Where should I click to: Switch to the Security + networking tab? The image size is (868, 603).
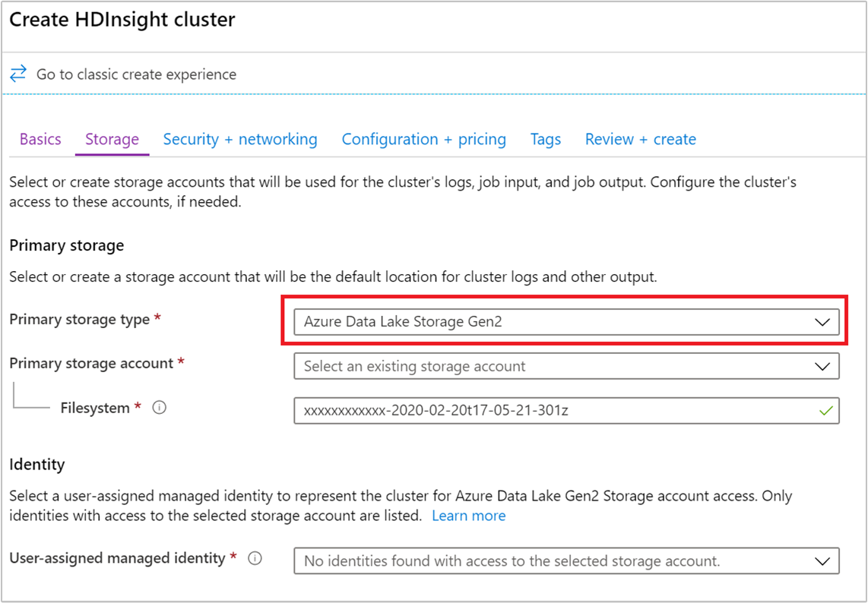pyautogui.click(x=240, y=139)
